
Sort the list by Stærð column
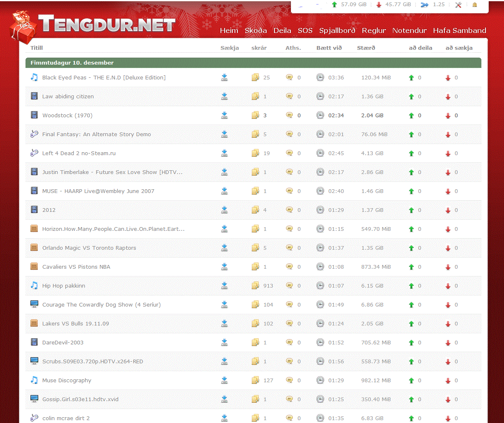[x=366, y=48]
